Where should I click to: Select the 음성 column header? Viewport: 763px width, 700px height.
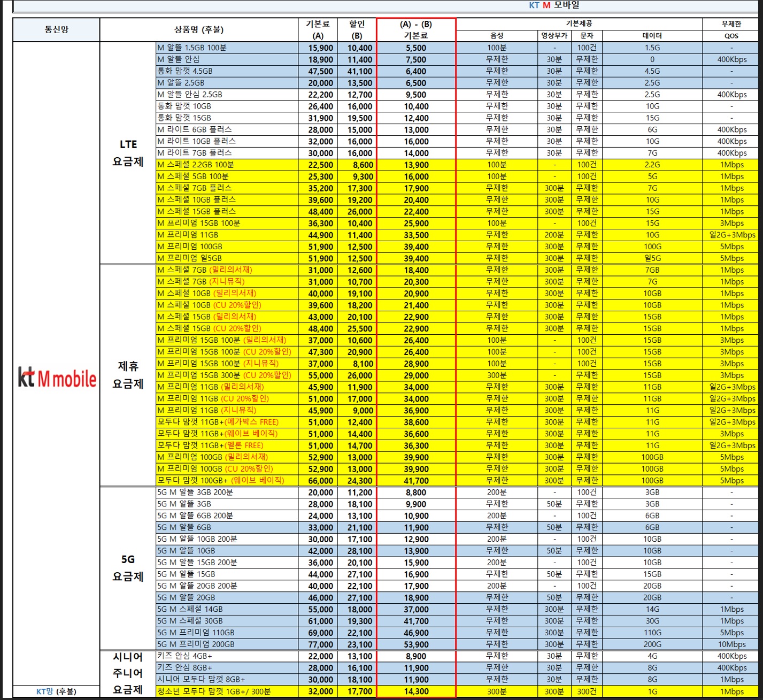(x=497, y=36)
